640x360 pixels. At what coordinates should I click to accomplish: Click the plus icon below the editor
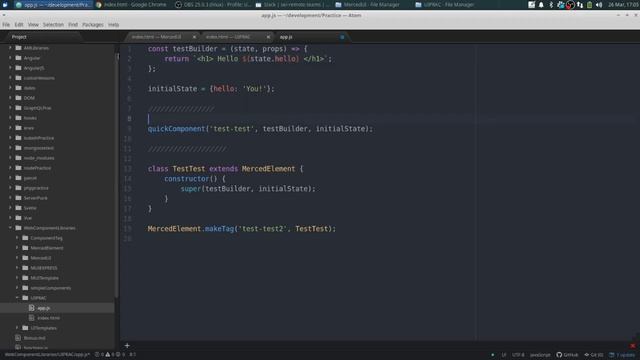pos(127,346)
